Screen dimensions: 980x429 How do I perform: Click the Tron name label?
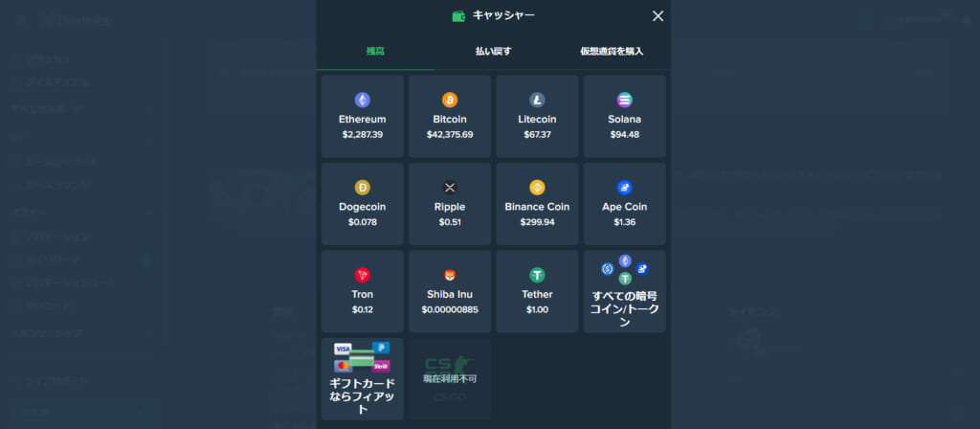coord(363,294)
